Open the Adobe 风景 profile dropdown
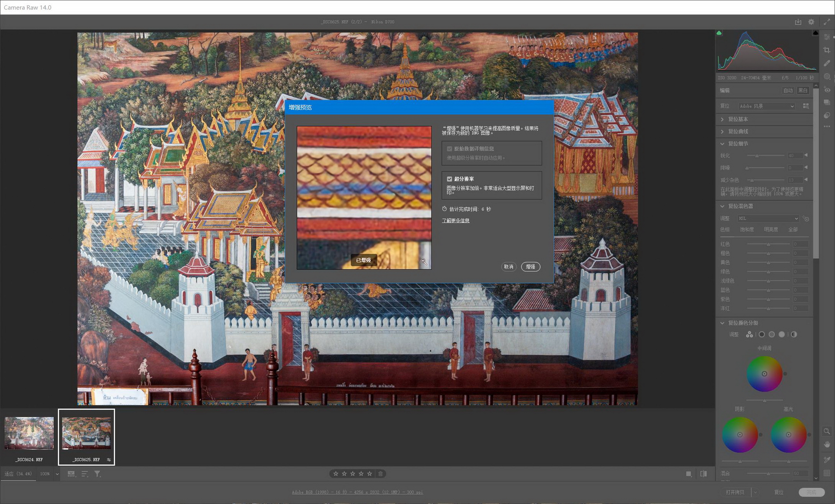 click(767, 106)
